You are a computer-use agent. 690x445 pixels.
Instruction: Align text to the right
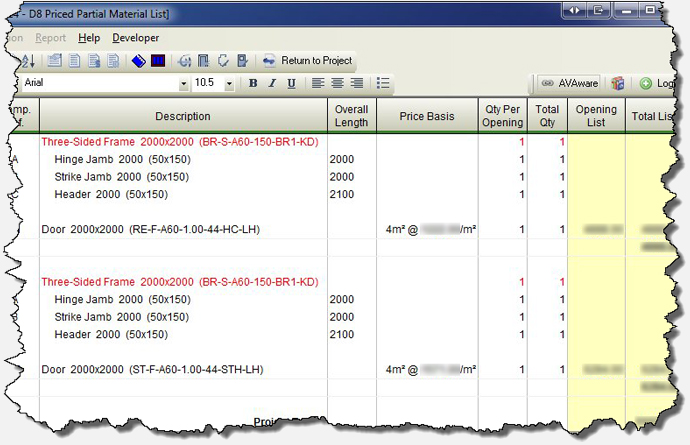(x=356, y=83)
